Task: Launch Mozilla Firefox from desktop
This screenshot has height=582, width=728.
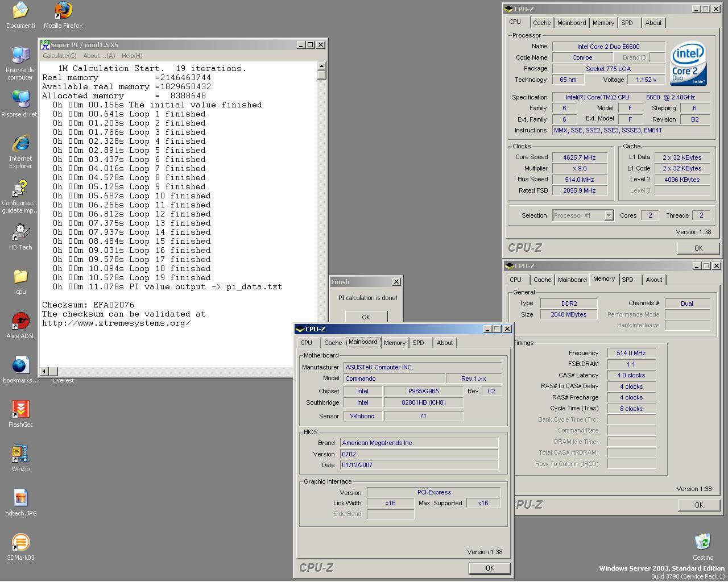Action: pyautogui.click(x=63, y=15)
